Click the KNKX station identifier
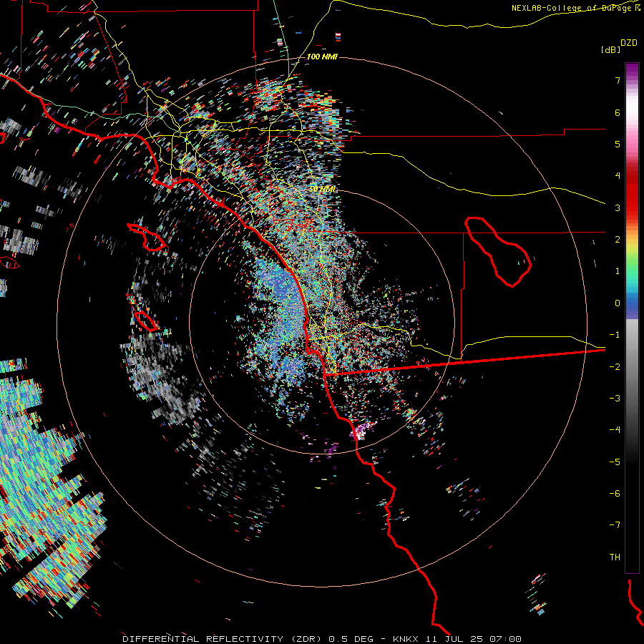The width and height of the screenshot is (644, 644). [406, 639]
